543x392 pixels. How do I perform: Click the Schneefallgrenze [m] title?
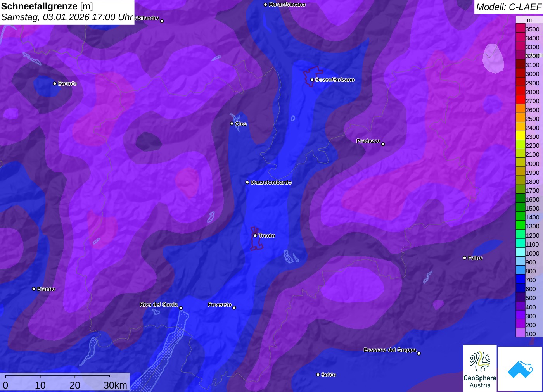(x=47, y=6)
